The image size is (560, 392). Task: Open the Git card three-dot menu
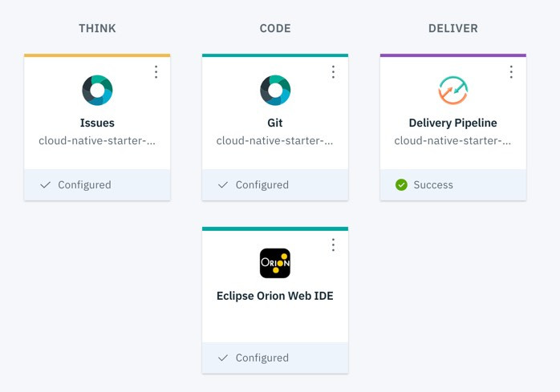(x=334, y=72)
